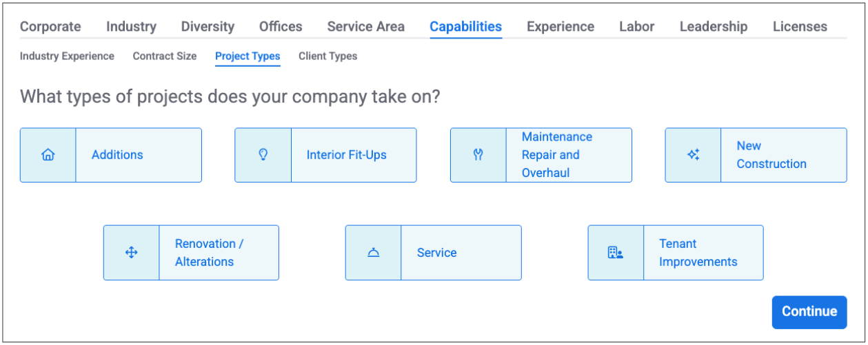Select the Service project type label
This screenshot has height=345, width=868.
coord(436,253)
